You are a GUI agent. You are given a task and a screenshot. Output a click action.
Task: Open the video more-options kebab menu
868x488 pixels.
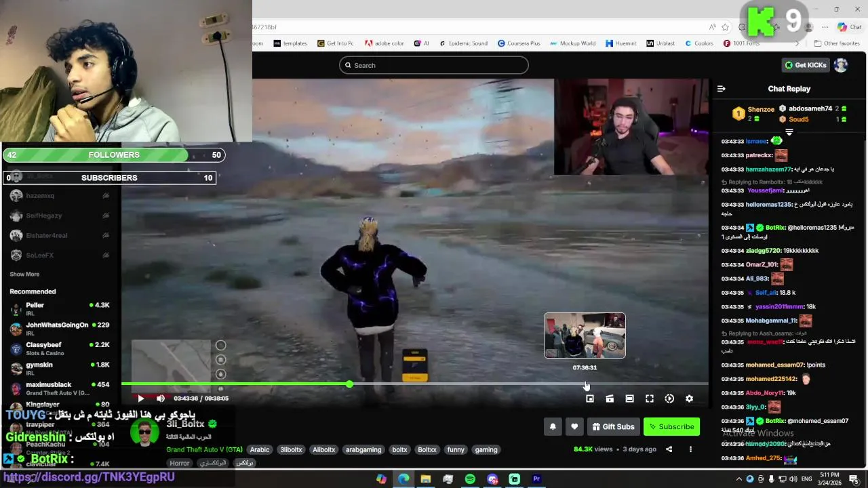point(690,449)
